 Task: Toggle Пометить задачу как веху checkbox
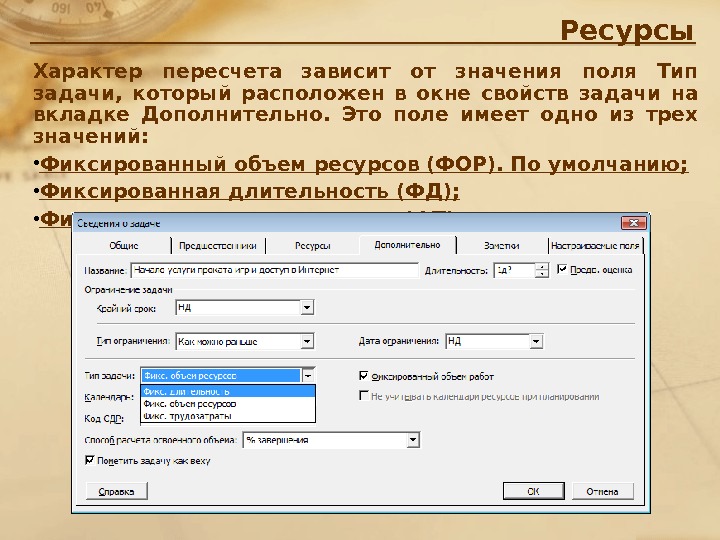90,460
